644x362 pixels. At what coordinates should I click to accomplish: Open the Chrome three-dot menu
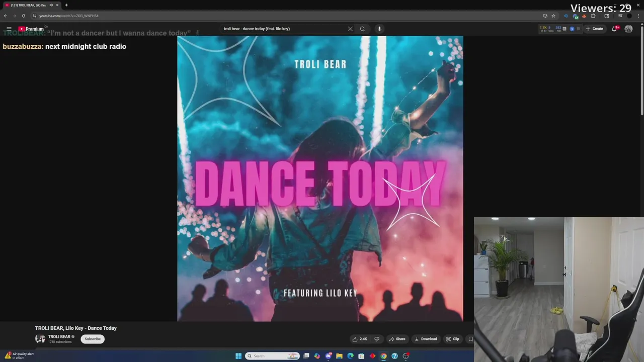[638, 16]
